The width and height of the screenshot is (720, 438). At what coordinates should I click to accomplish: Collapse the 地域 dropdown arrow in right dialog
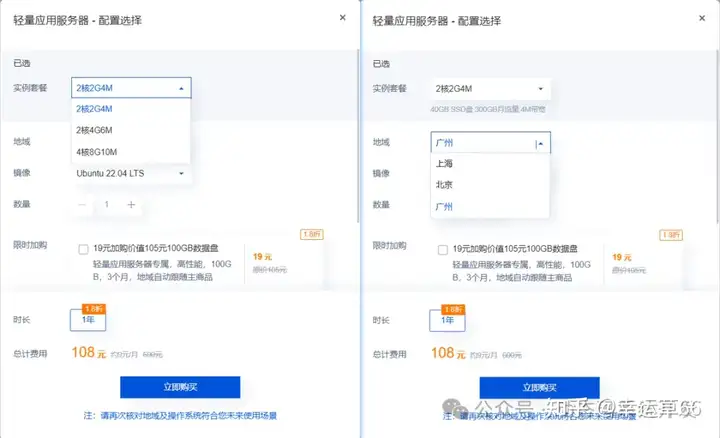pyautogui.click(x=540, y=143)
